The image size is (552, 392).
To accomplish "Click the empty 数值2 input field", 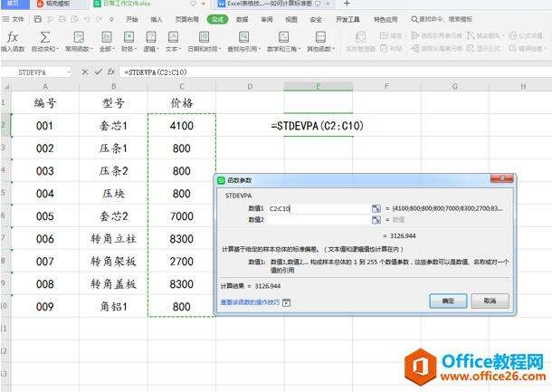I will point(319,220).
